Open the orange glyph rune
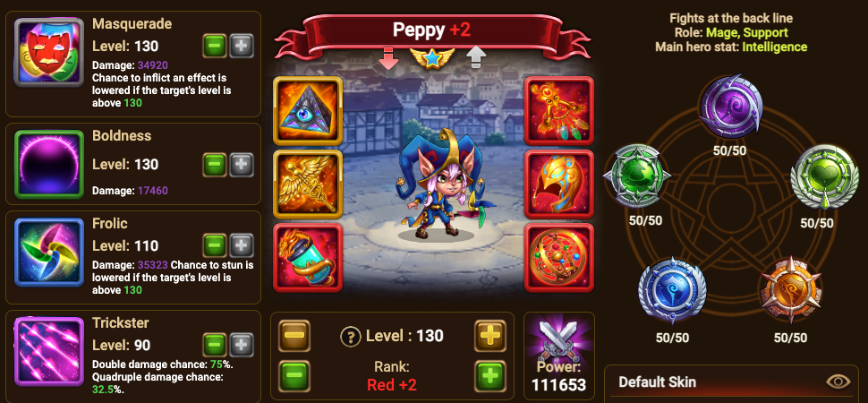868x403 pixels. (790, 290)
